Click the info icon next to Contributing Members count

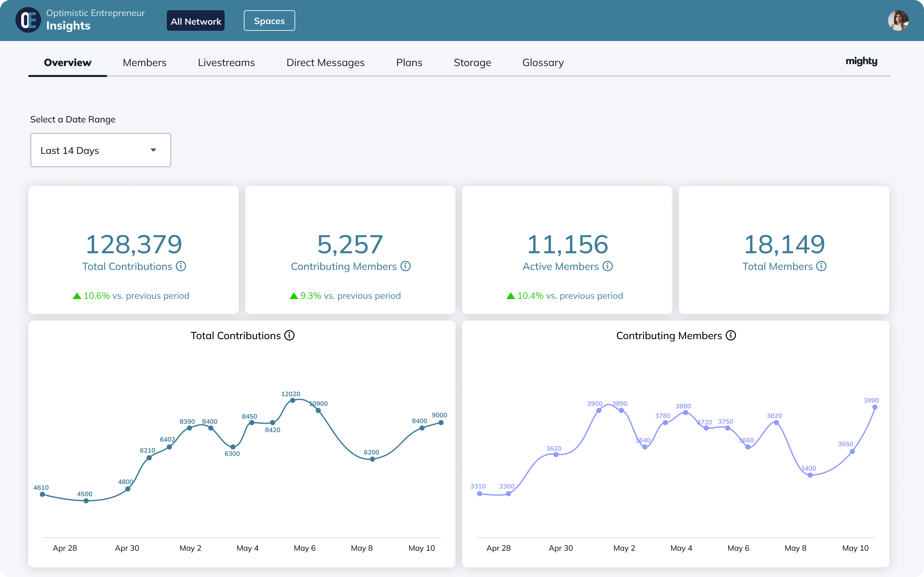[x=405, y=267]
